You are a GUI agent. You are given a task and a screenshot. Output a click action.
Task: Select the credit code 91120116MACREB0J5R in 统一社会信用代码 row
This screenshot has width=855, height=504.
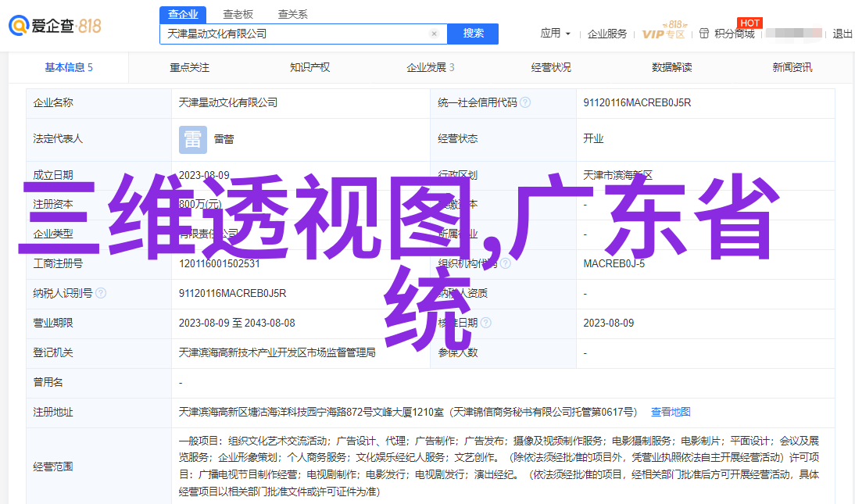pyautogui.click(x=637, y=102)
